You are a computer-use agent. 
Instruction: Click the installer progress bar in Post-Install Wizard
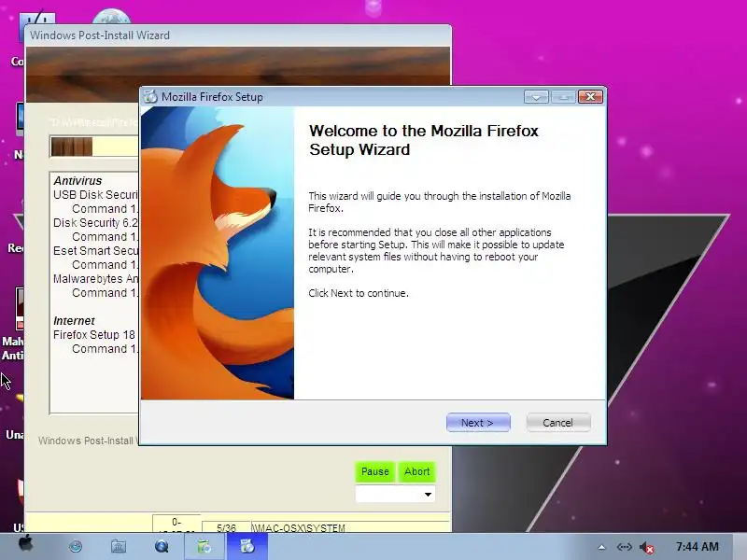(x=94, y=147)
